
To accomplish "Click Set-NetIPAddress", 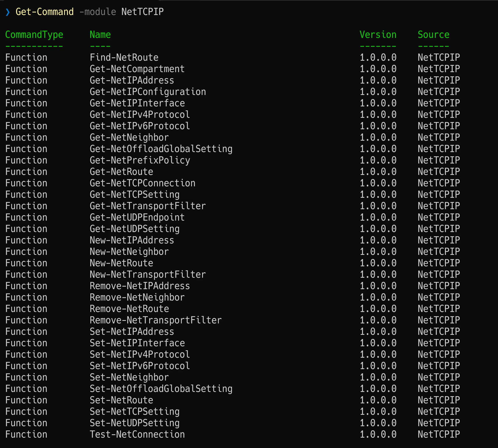I will click(x=132, y=332).
